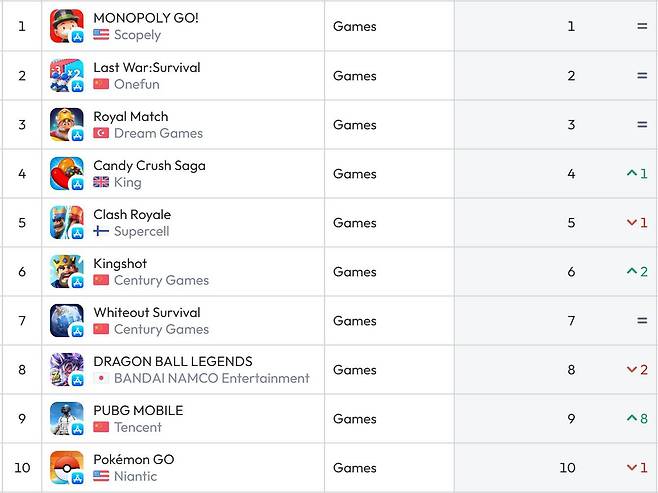Click the PUBG MOBILE app icon
658x493 pixels.
pos(66,418)
